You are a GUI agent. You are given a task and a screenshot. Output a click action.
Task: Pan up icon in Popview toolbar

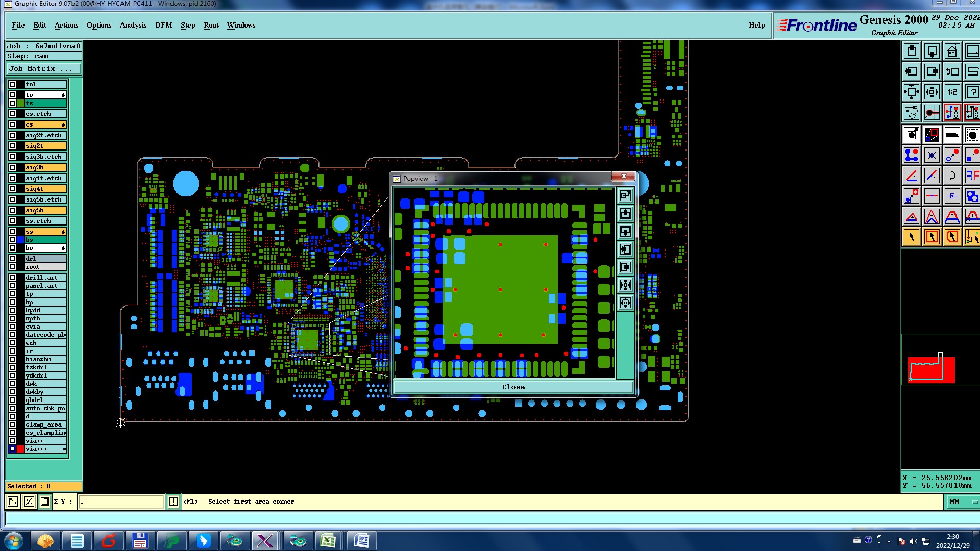625,214
